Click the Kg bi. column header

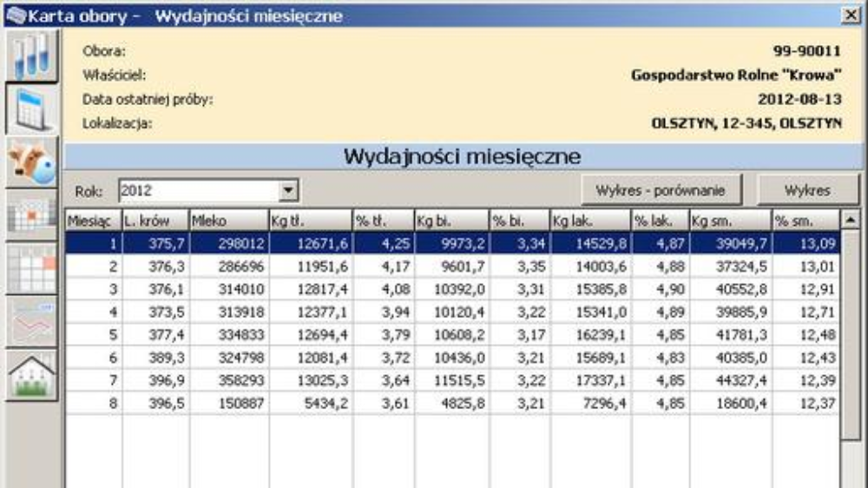451,221
